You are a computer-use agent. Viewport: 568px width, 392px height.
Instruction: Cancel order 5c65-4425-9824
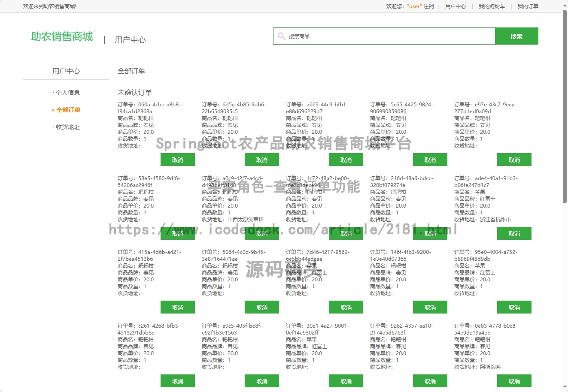(x=430, y=160)
